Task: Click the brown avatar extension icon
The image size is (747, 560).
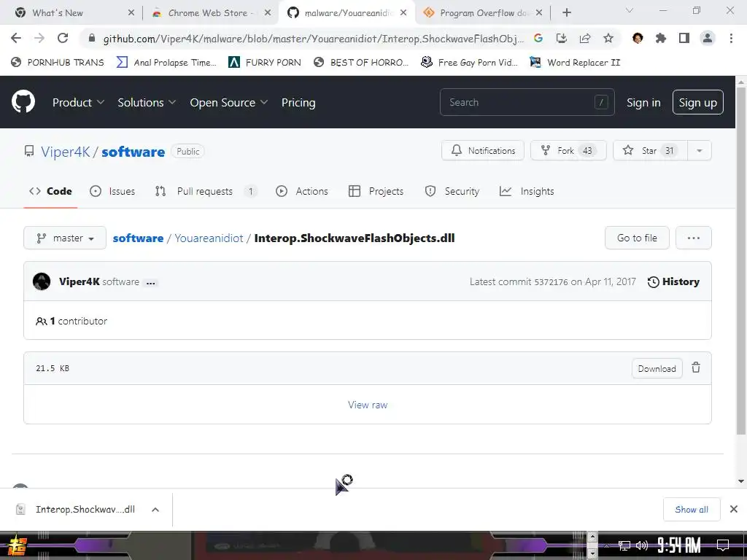Action: 637,38
